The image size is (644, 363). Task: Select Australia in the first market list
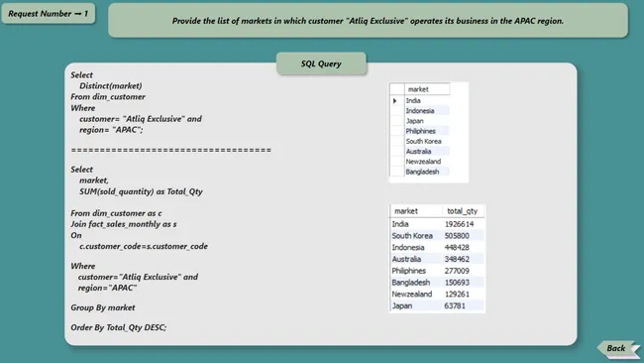pyautogui.click(x=418, y=152)
